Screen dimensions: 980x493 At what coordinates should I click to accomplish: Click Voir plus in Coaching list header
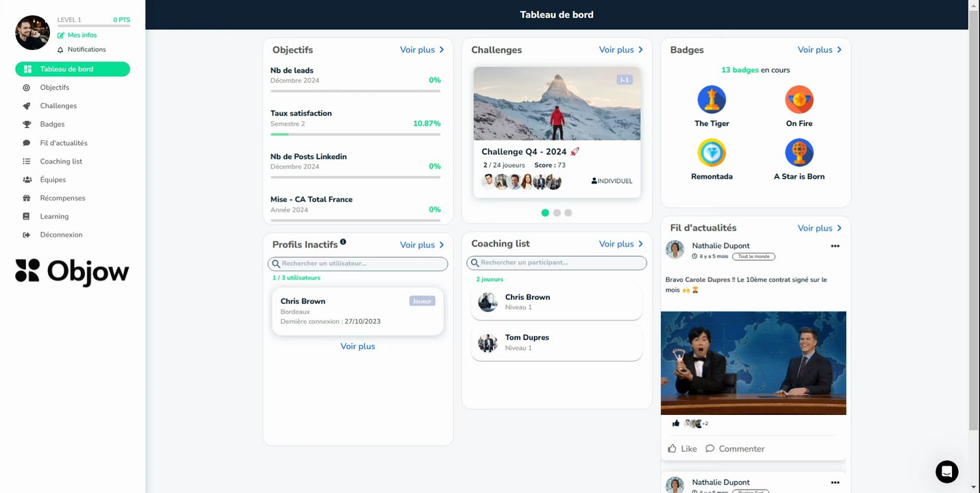621,244
